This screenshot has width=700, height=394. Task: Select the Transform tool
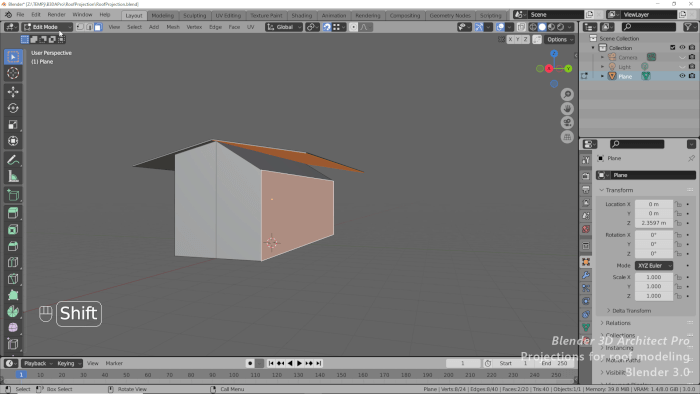pyautogui.click(x=13, y=141)
